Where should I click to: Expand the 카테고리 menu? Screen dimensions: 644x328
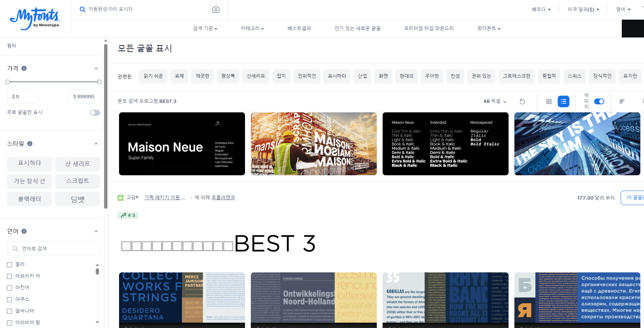click(x=252, y=28)
